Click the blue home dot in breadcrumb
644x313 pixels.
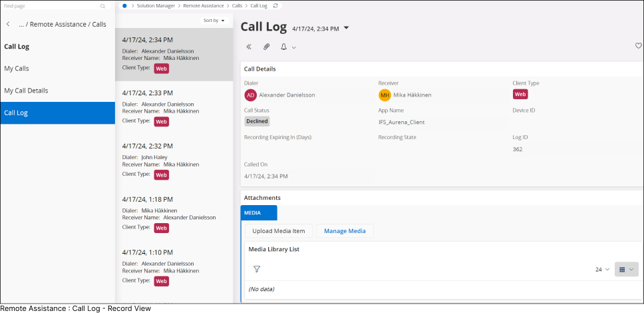(124, 6)
